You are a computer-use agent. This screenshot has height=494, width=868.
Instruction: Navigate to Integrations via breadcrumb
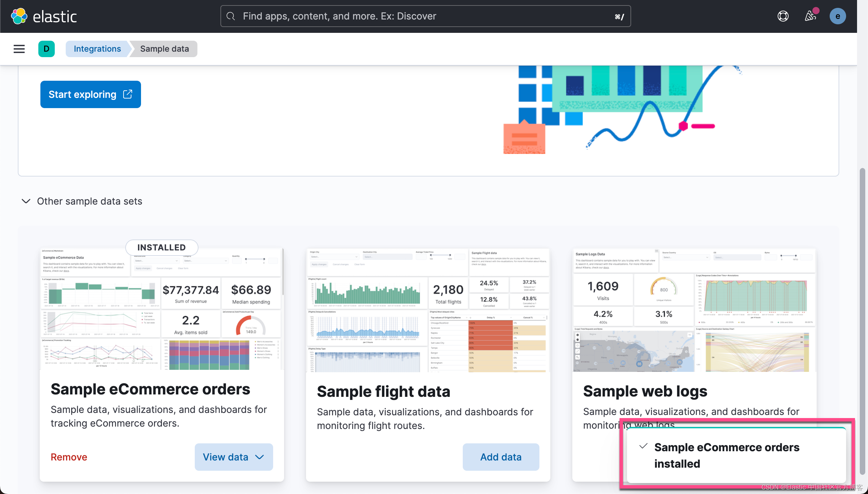(97, 49)
